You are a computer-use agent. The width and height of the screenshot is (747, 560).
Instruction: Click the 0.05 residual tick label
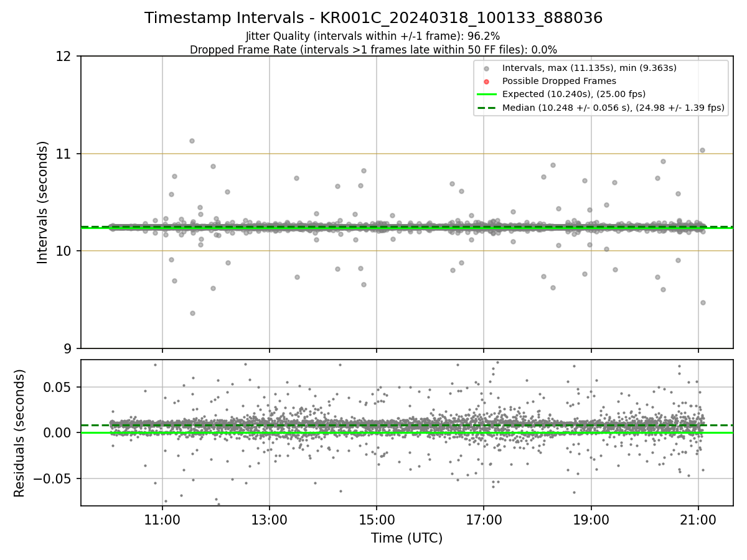[x=57, y=387]
